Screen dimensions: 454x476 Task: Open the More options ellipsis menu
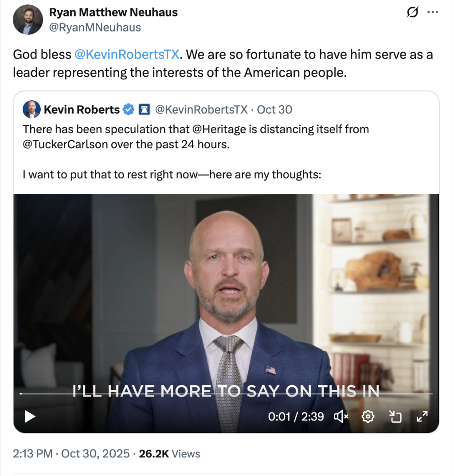pos(432,12)
